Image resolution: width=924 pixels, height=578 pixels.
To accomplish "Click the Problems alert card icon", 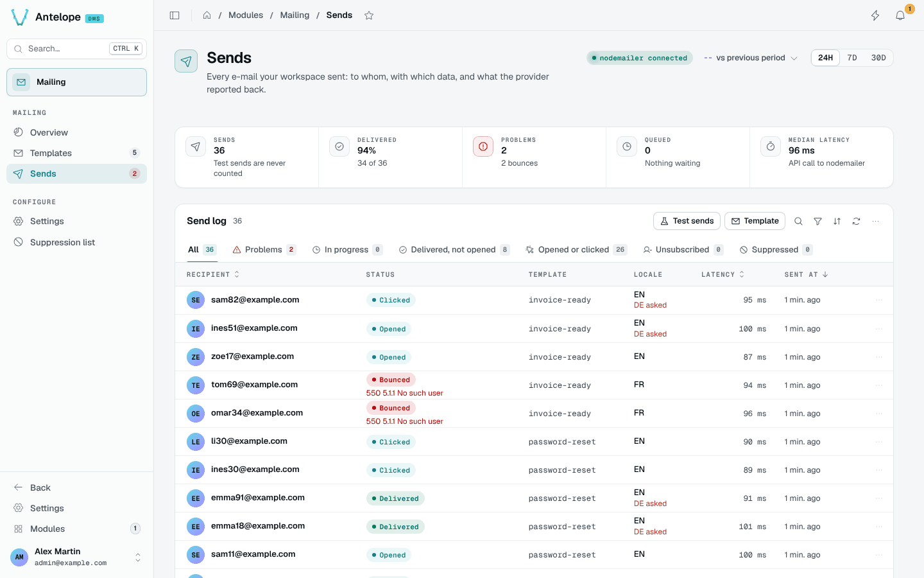I will click(x=483, y=146).
